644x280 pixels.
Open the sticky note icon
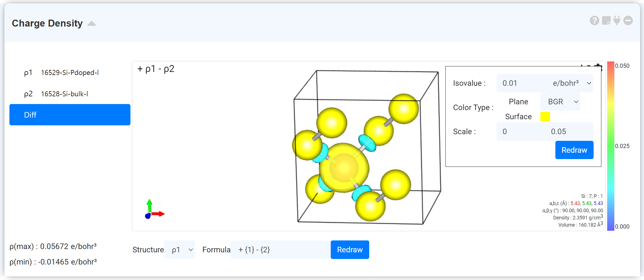click(x=606, y=20)
